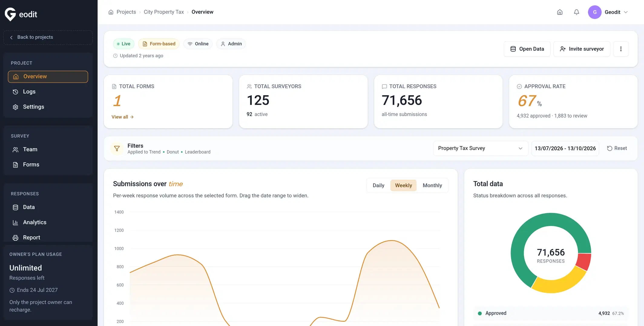Click the Reset filters button
This screenshot has height=326, width=644.
pyautogui.click(x=617, y=148)
